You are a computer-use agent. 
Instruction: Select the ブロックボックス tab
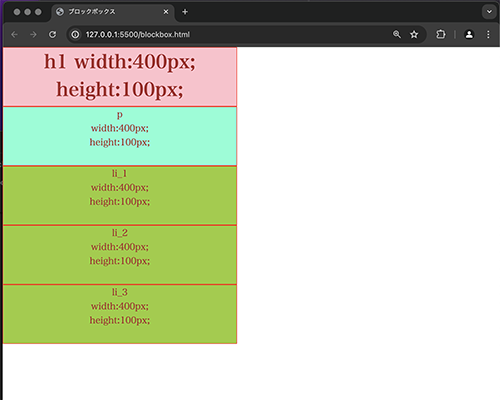click(x=113, y=12)
